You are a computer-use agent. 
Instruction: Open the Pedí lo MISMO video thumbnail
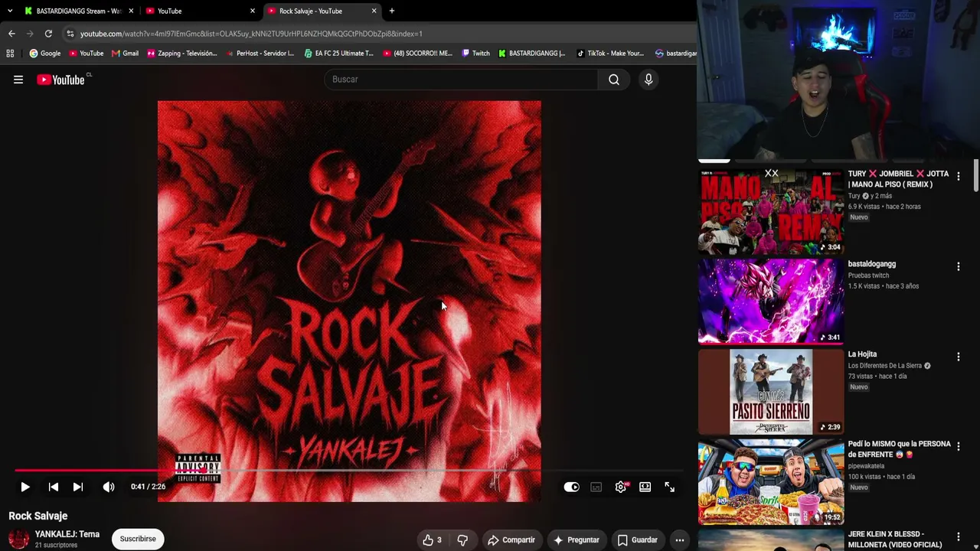tap(771, 482)
